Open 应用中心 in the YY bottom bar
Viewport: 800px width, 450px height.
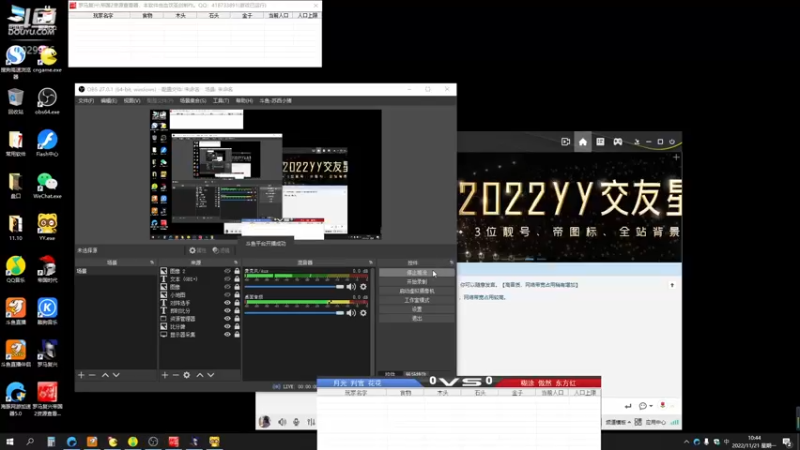[655, 422]
